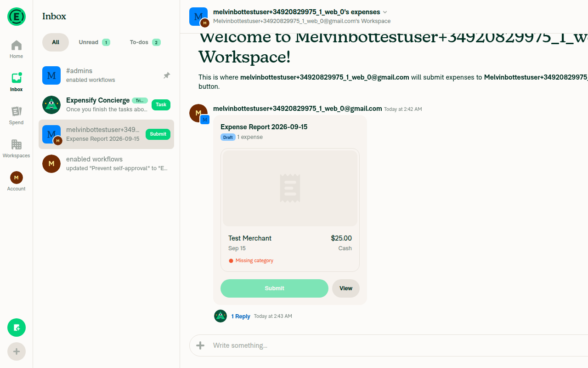Open the enabled workflows chat row

coord(107,164)
